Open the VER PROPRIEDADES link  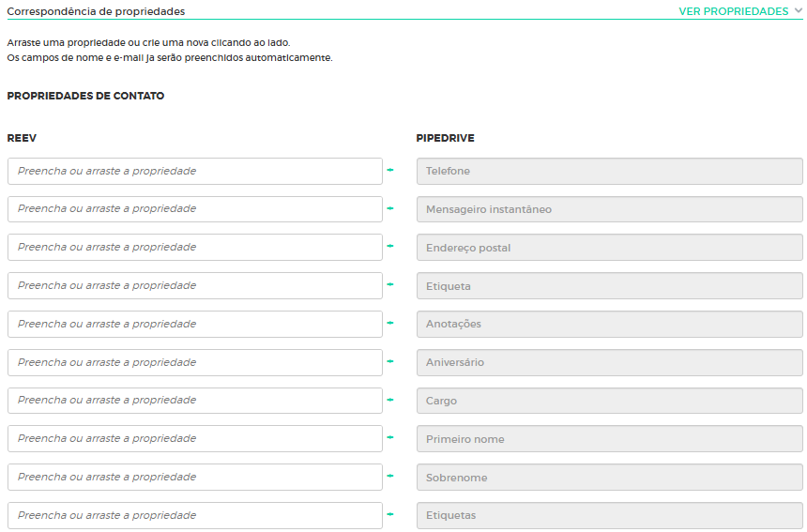[x=734, y=11]
